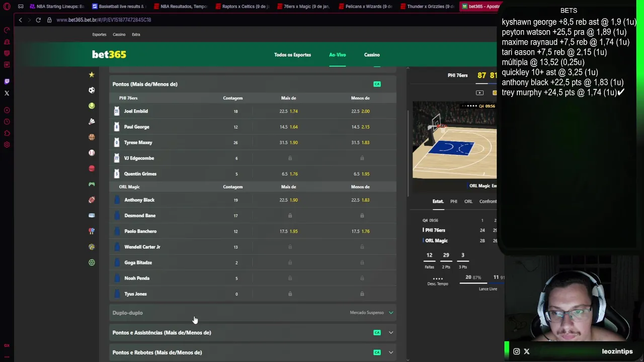Select badminton shuttlecock sport icon
This screenshot has width=644, height=362.
click(x=92, y=121)
